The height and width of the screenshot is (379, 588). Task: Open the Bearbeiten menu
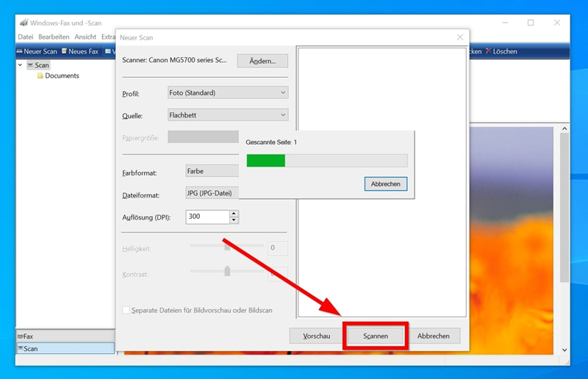click(x=54, y=37)
